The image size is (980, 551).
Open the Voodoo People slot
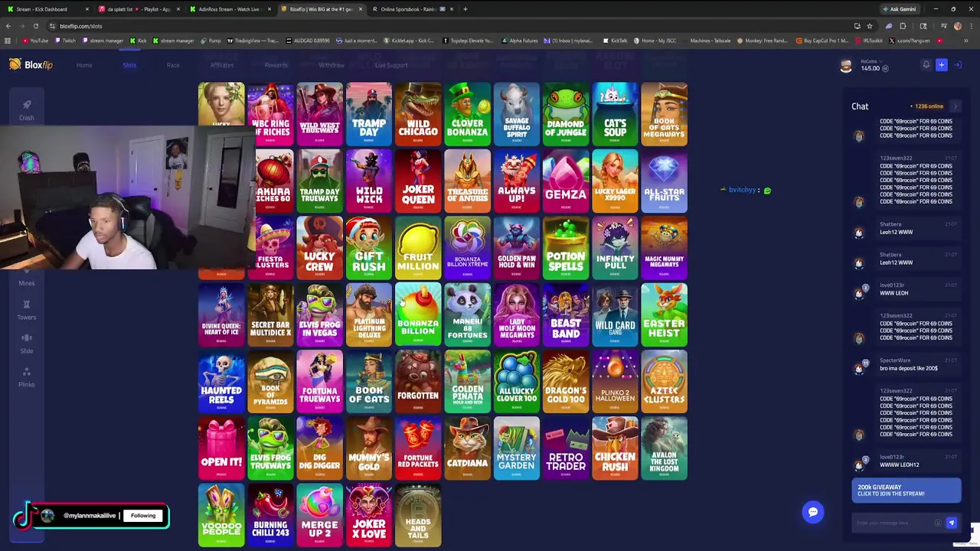[221, 516]
